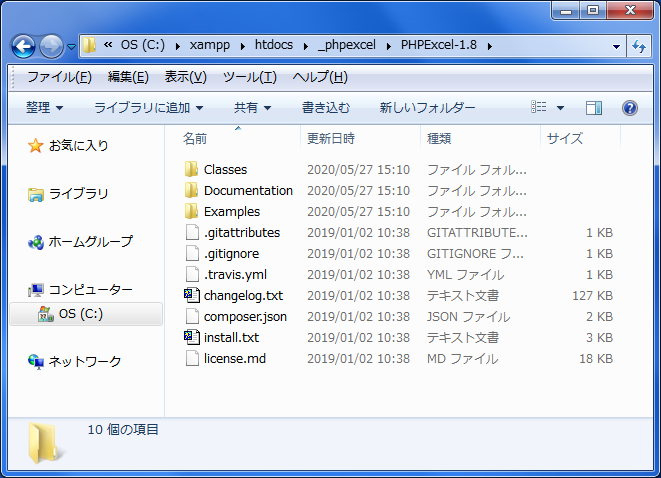Click the drive icon beside OS (C:)
This screenshot has height=478, width=661.
[x=46, y=314]
